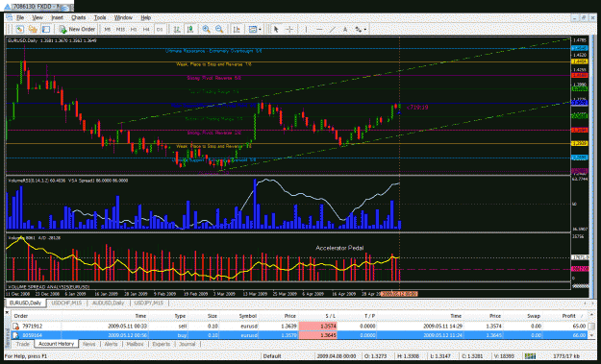Sort history by Profit column header
The width and height of the screenshot is (601, 364).
point(569,316)
